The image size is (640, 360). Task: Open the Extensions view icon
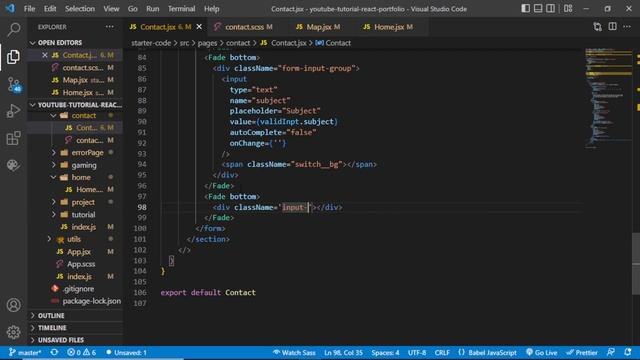coord(13,138)
